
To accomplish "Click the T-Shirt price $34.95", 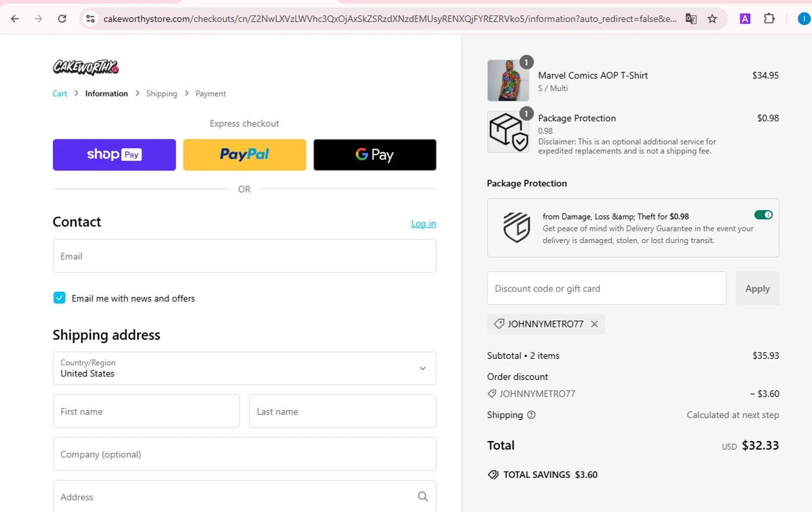I will click(765, 76).
